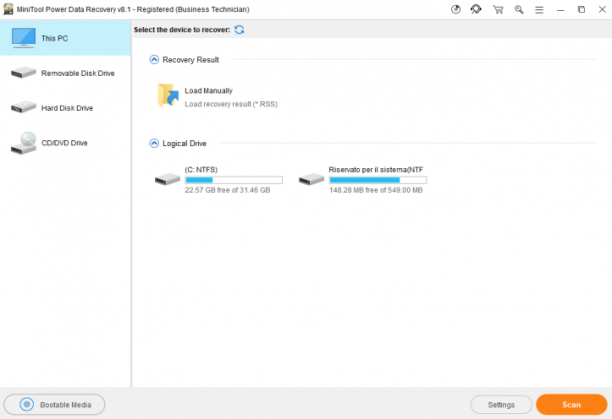
Task: Click the Hard Disk Drive icon
Action: tap(23, 107)
